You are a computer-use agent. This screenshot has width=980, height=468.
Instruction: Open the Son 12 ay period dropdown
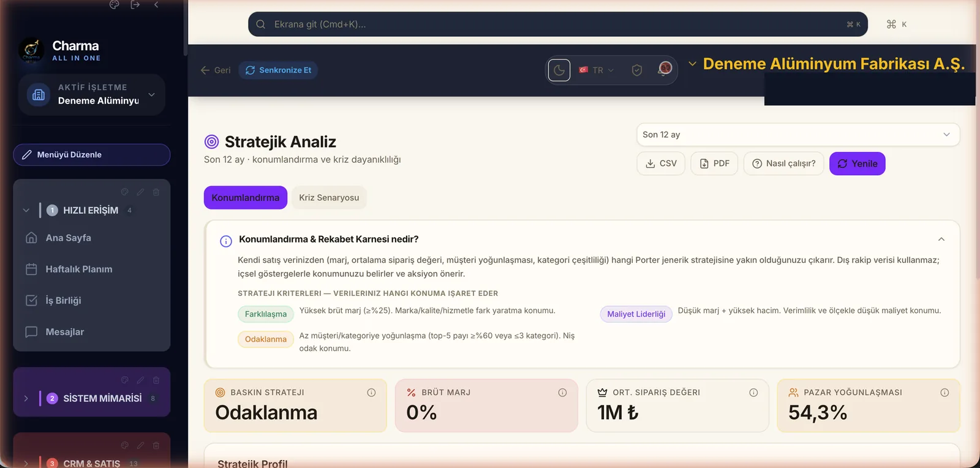pos(798,135)
